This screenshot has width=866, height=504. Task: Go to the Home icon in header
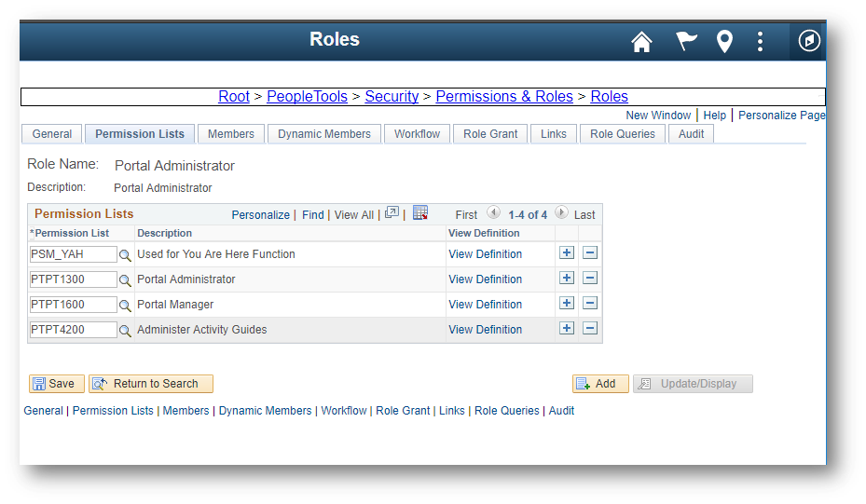coord(641,41)
